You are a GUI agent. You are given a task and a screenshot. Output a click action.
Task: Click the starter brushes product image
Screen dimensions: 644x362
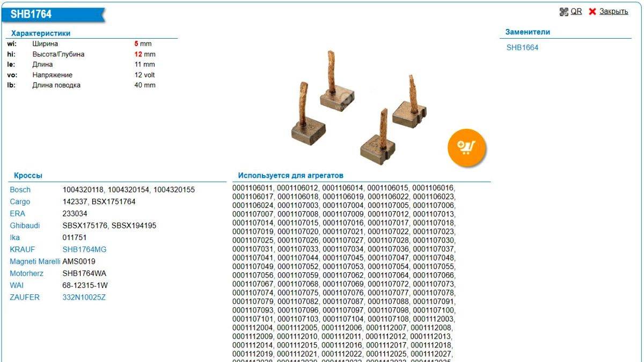tap(358, 106)
